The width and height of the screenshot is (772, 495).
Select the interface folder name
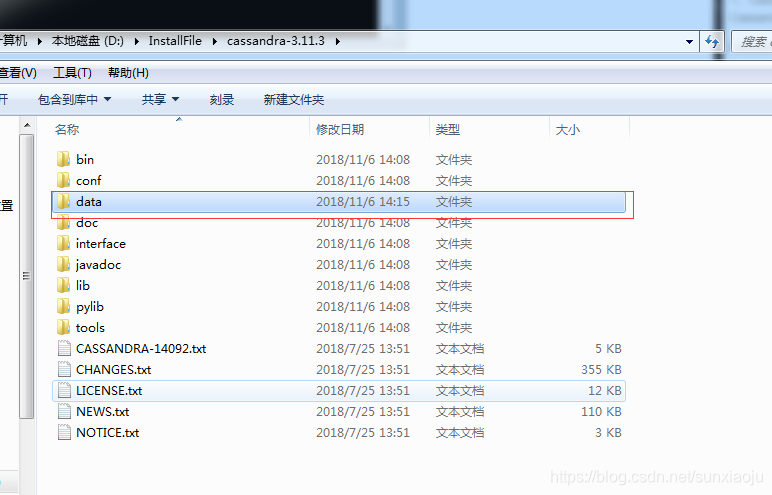(101, 244)
